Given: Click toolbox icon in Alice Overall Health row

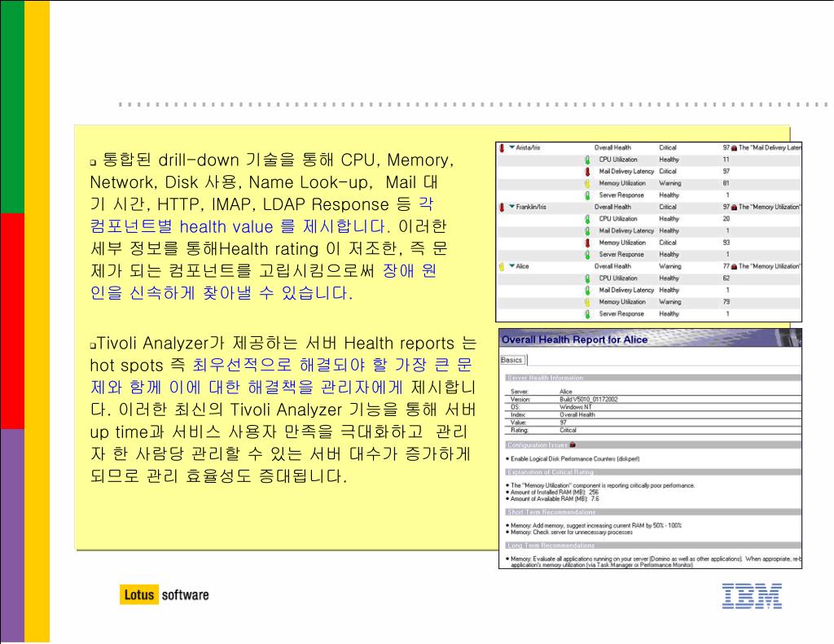Looking at the screenshot, I should 734,266.
